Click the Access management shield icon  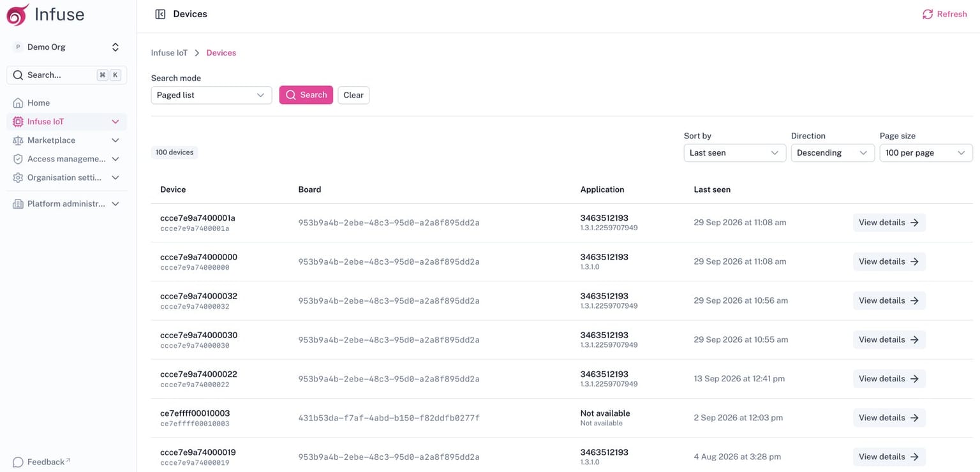point(18,159)
